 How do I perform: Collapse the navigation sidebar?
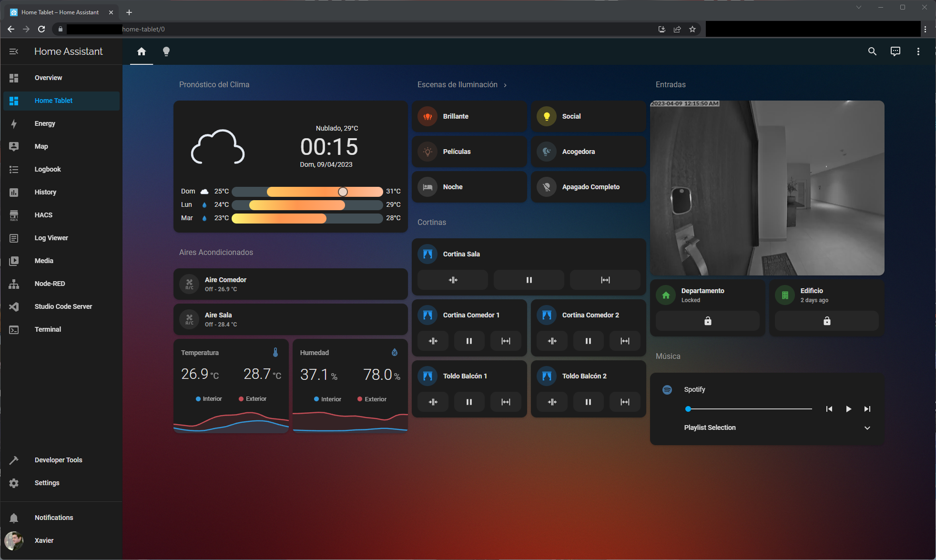click(14, 51)
